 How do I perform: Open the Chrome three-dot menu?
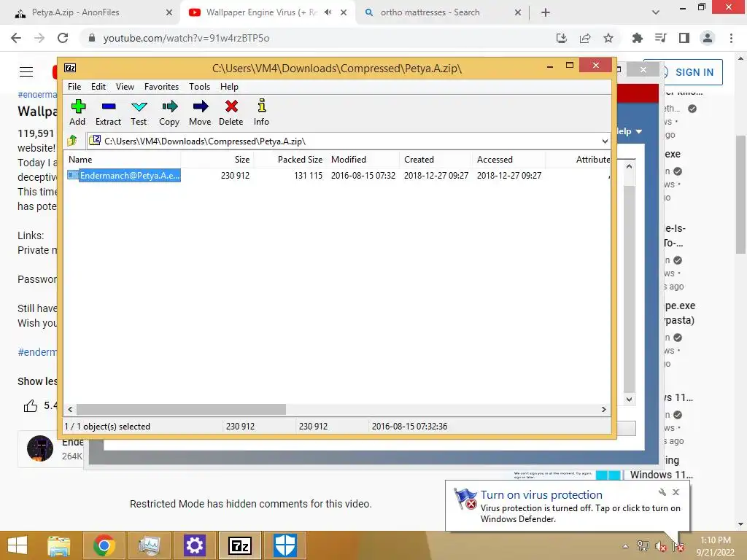coord(731,38)
